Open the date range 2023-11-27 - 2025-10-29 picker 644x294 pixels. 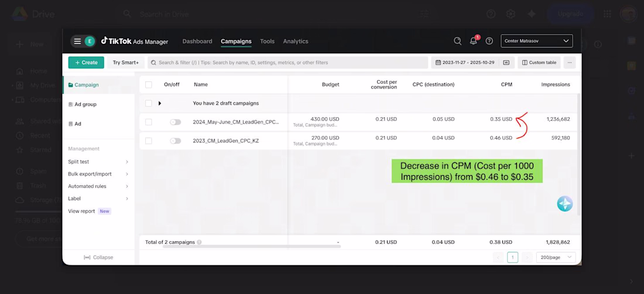click(x=464, y=63)
